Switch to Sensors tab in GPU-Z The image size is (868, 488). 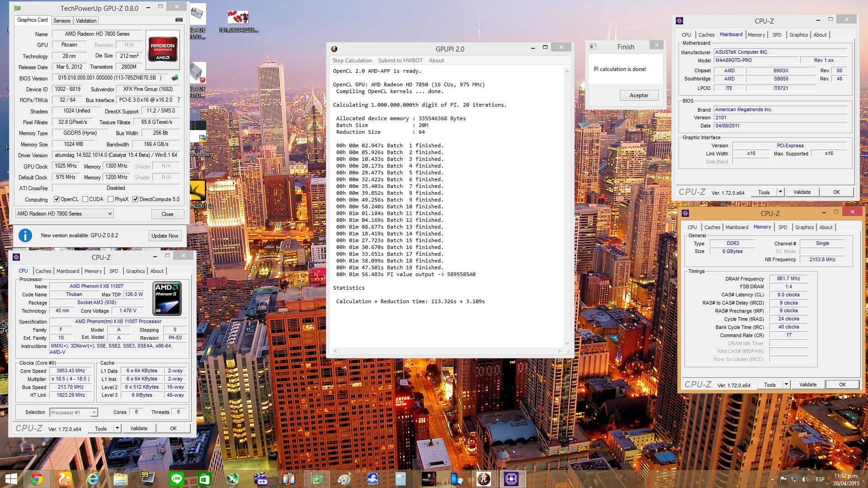pyautogui.click(x=61, y=21)
